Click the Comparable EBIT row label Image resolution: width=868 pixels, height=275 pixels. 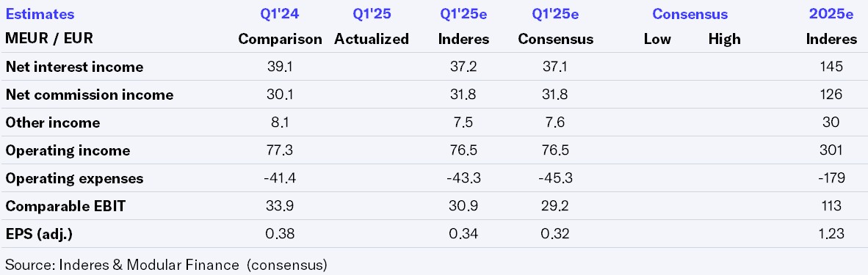[65, 206]
